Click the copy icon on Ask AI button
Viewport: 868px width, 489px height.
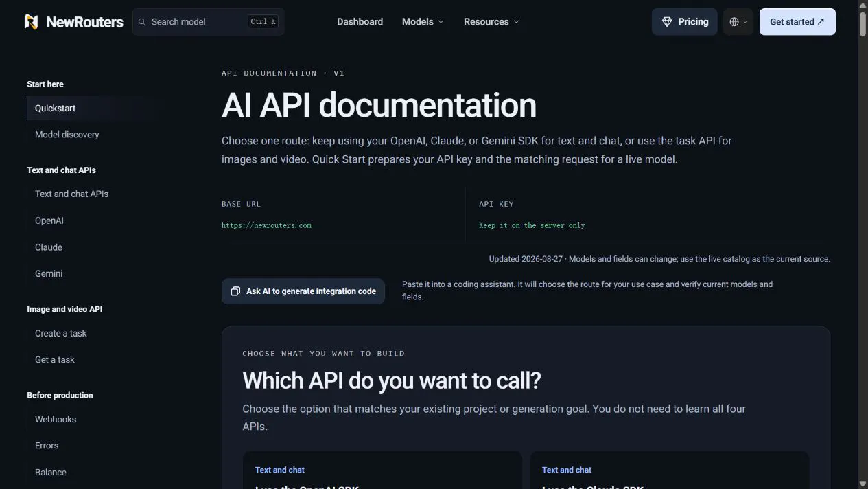[235, 291]
